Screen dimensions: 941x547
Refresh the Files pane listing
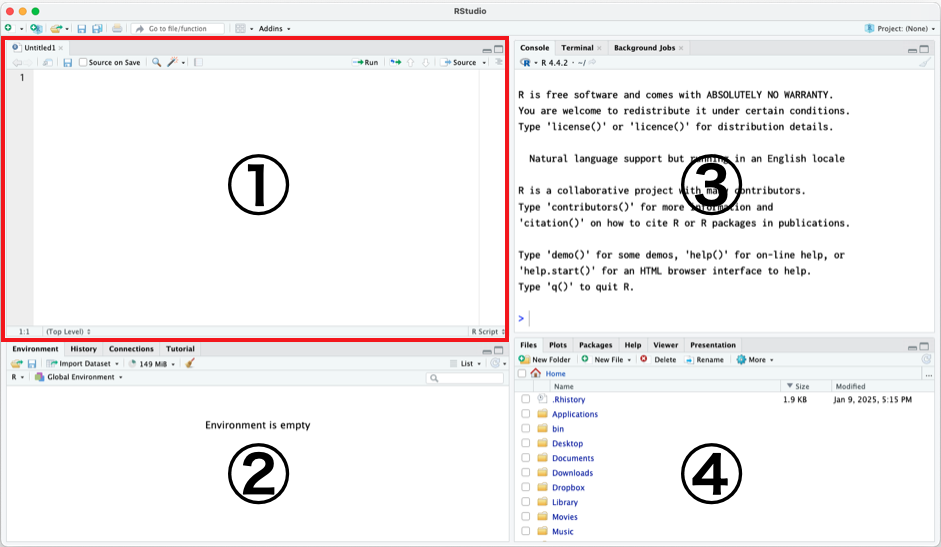coord(927,359)
